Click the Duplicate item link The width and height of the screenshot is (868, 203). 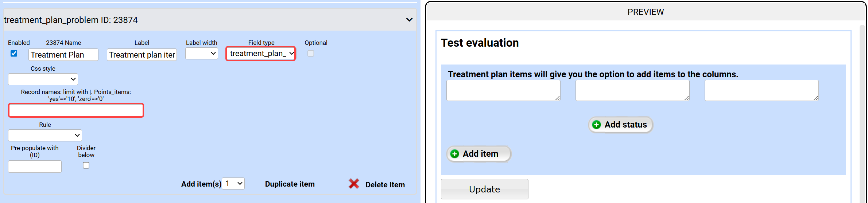[x=290, y=184]
